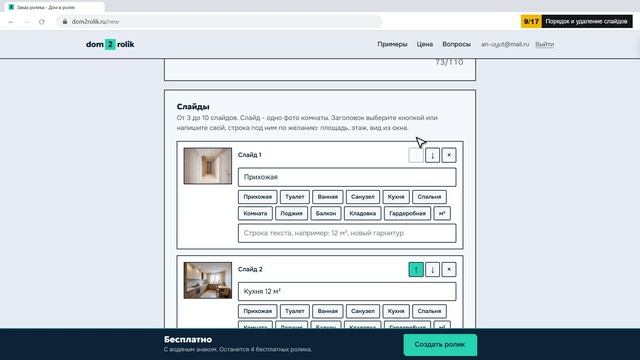The image size is (640, 360).
Task: Click the Выйти logout link
Action: point(544,44)
